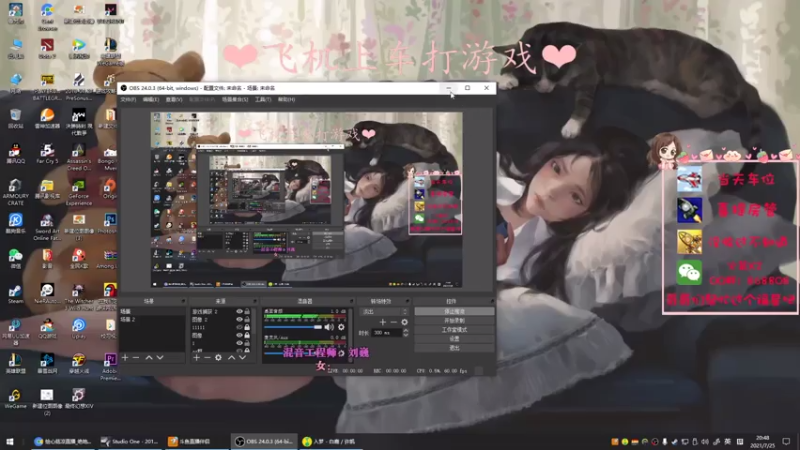Open the Dota 2 desktop shortcut

click(47, 49)
